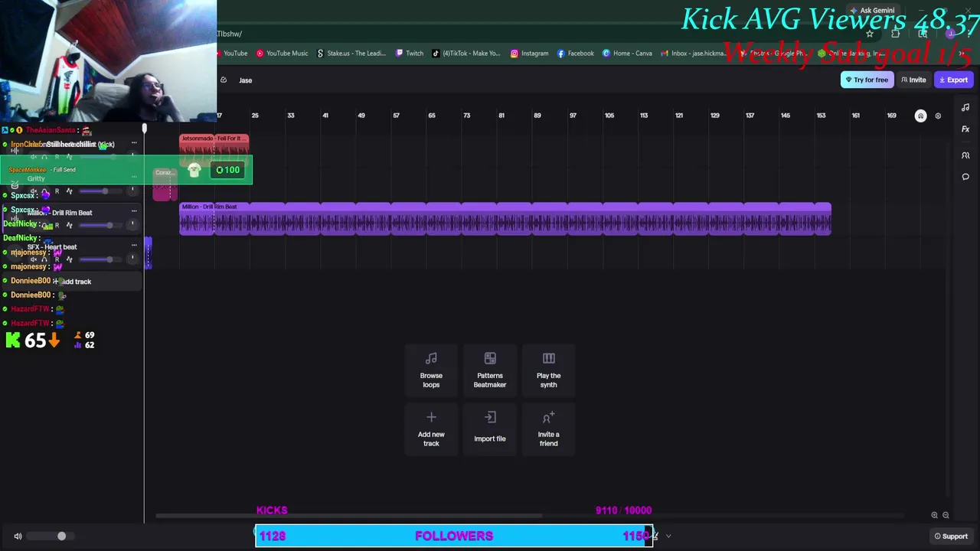This screenshot has height=551, width=980.
Task: Click bar 97 on timeline ruler
Action: [573, 116]
